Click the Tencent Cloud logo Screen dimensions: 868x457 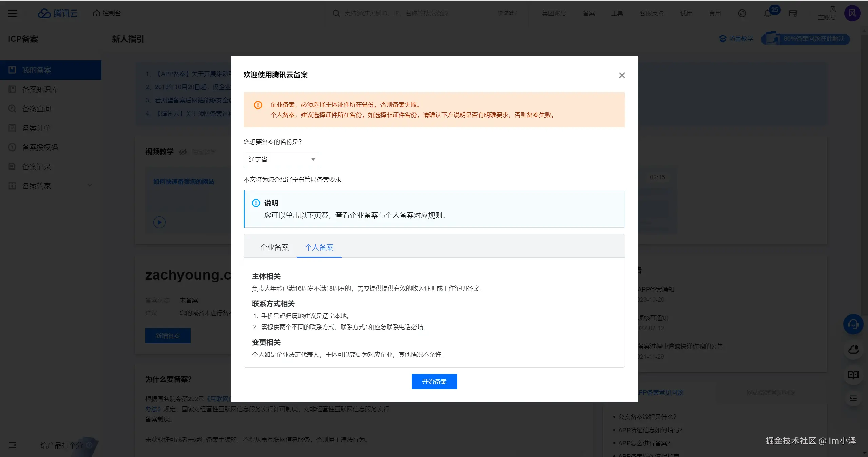click(x=58, y=13)
